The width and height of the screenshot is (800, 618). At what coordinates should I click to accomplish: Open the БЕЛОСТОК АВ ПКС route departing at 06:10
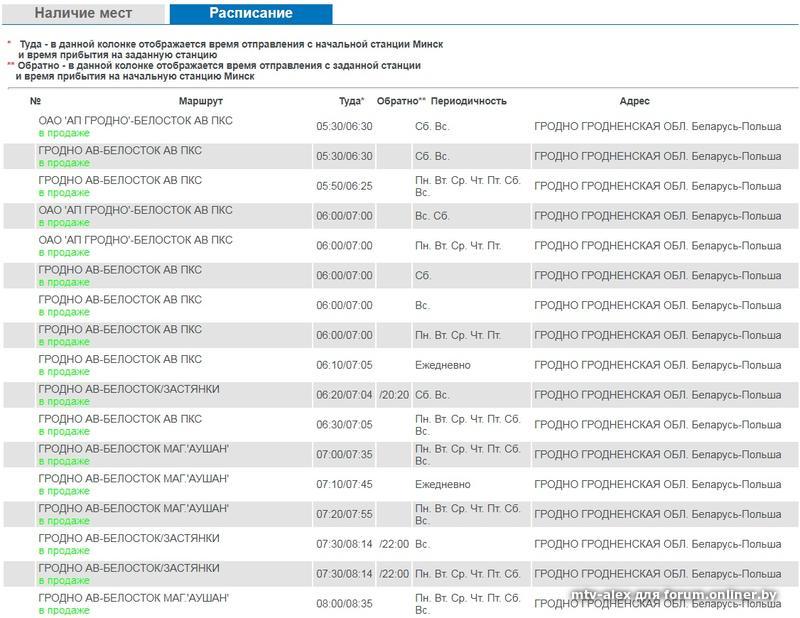point(120,359)
